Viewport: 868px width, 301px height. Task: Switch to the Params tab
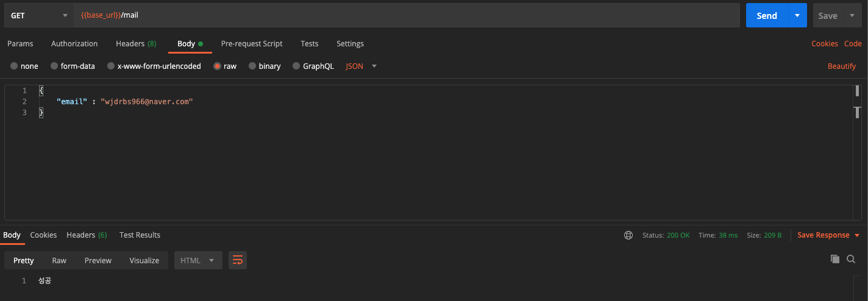pos(20,44)
